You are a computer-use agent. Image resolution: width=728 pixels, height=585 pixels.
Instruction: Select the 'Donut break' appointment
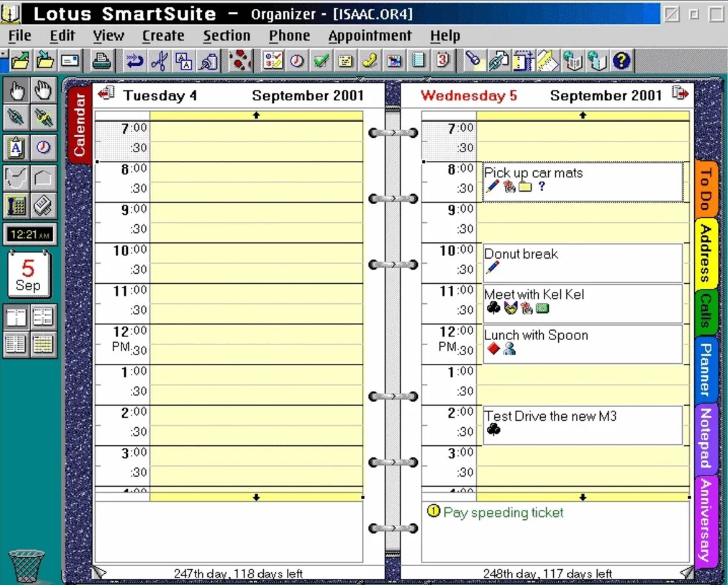[583, 263]
